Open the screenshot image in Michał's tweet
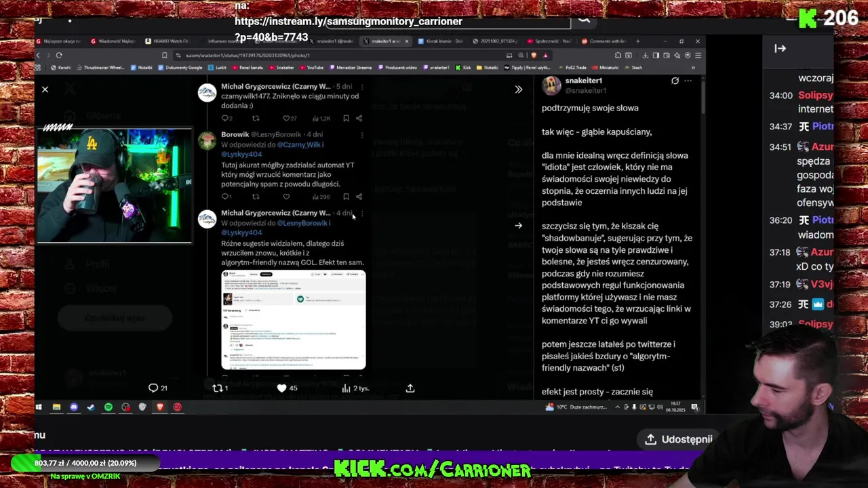Viewport: 868px width, 488px height. click(293, 320)
